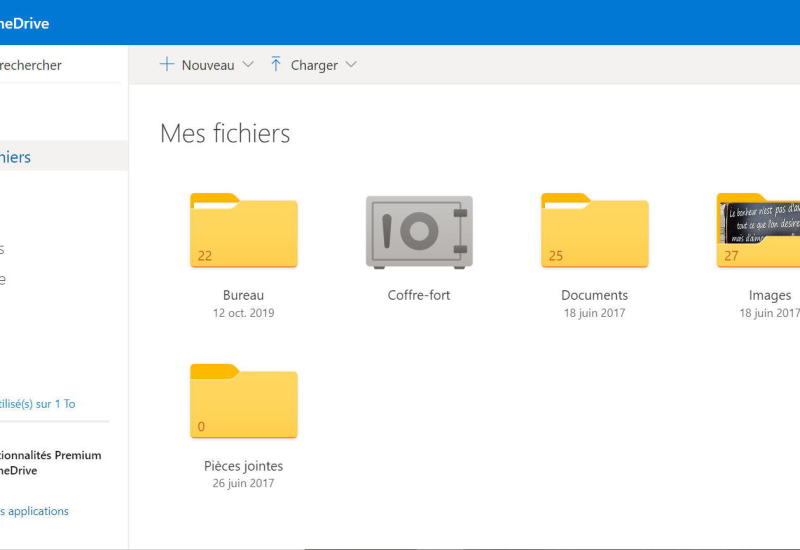Open the Documents folder icon
This screenshot has width=800, height=550.
coord(595,231)
